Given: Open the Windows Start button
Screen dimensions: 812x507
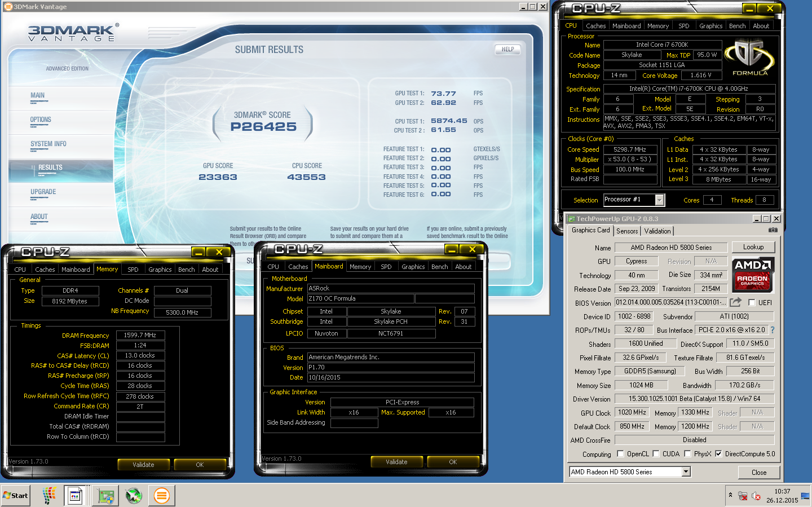Looking at the screenshot, I should click(x=15, y=496).
